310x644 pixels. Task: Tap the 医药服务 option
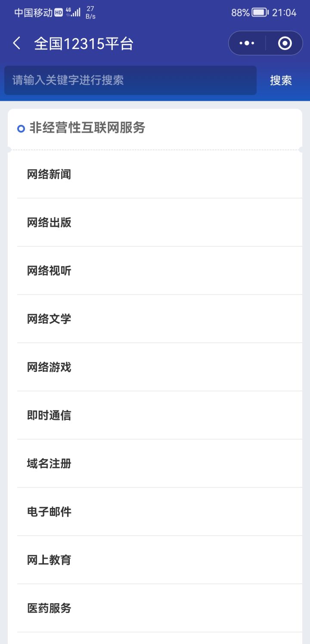click(49, 608)
